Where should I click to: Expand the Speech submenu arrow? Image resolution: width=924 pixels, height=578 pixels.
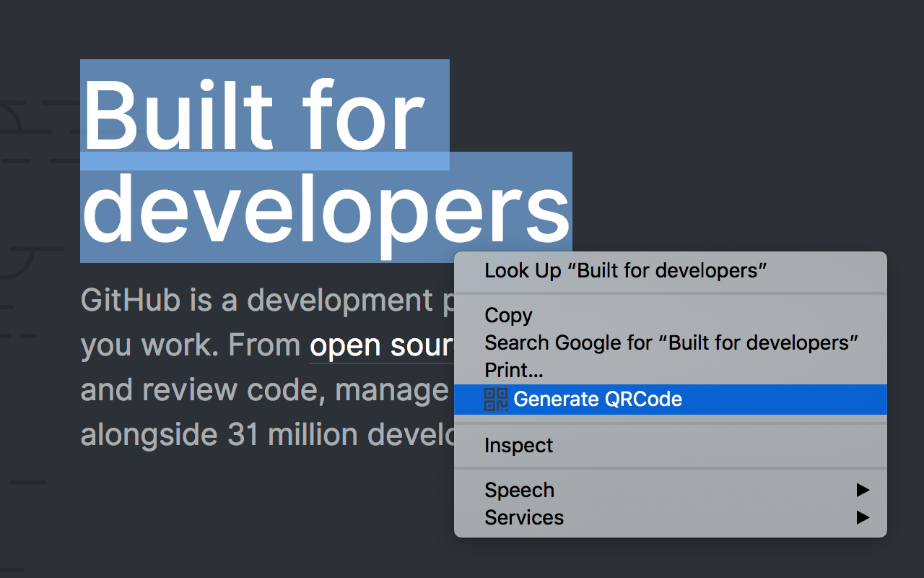[862, 490]
